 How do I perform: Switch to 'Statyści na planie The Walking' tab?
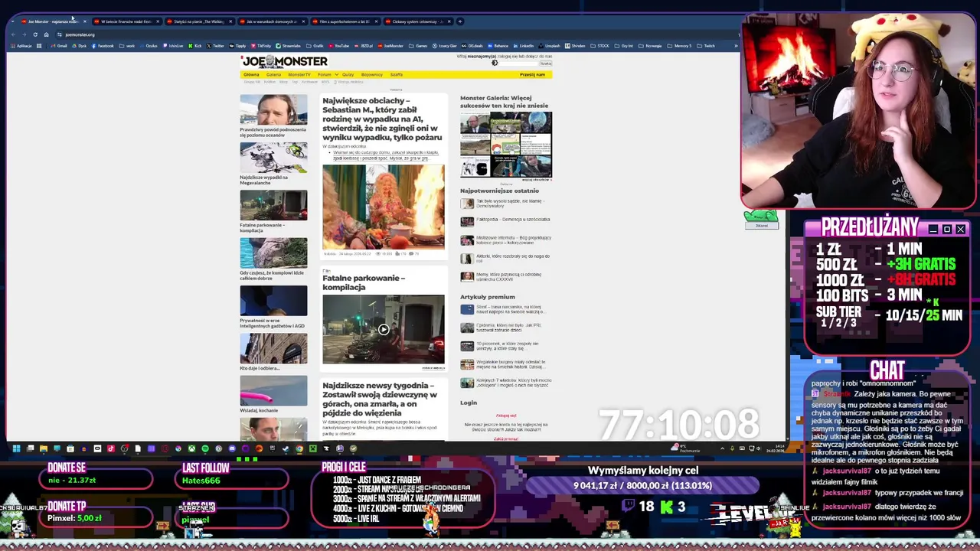coord(198,21)
